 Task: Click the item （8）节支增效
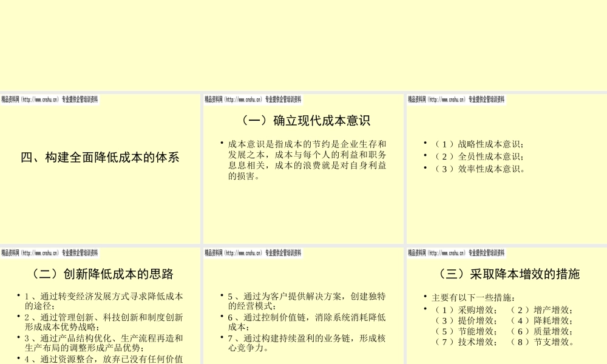pyautogui.click(x=541, y=342)
